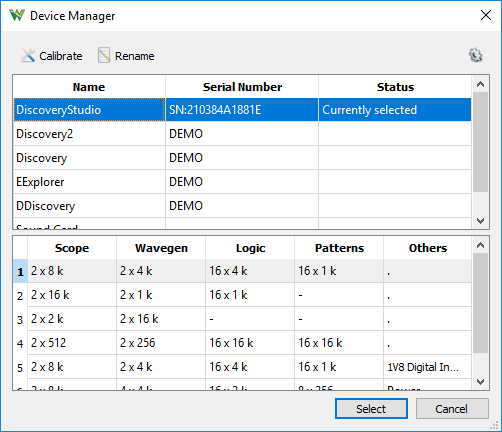Click the Patterns column header

coord(339,248)
